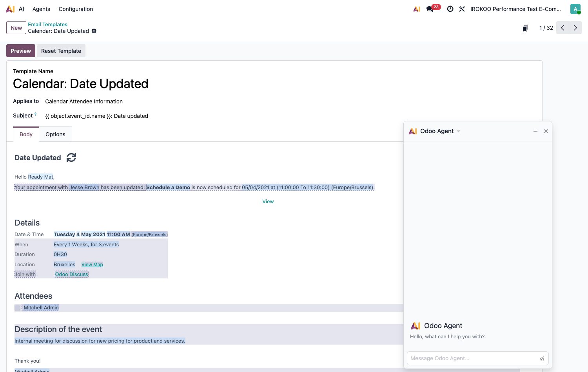
Task: Click the Jesse Brown placeholder text
Action: click(x=84, y=188)
